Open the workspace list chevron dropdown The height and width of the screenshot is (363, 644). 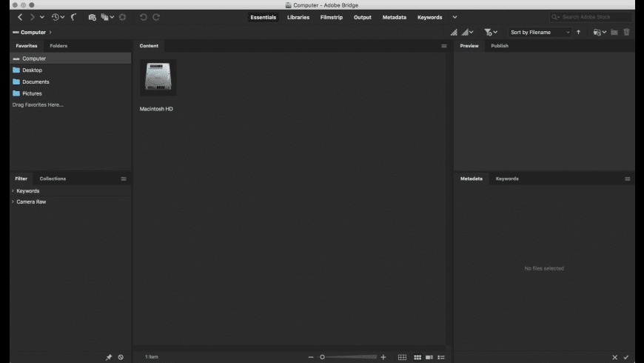coord(455,17)
